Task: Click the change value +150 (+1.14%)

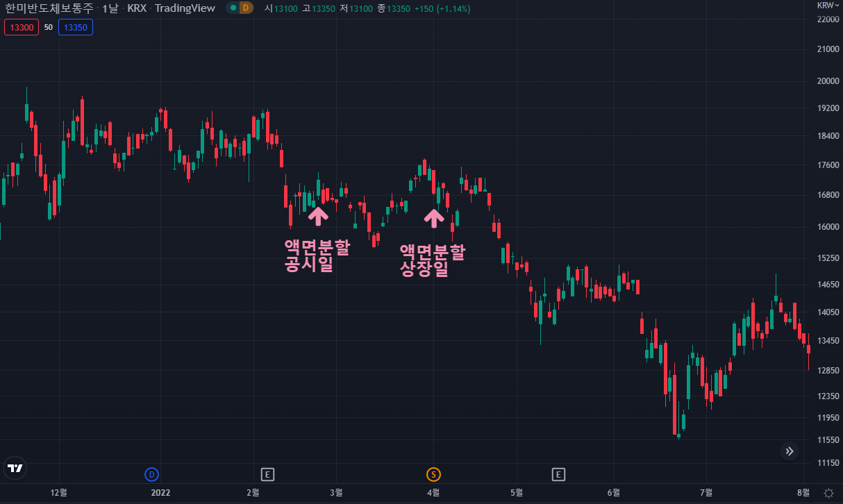Action: click(442, 8)
